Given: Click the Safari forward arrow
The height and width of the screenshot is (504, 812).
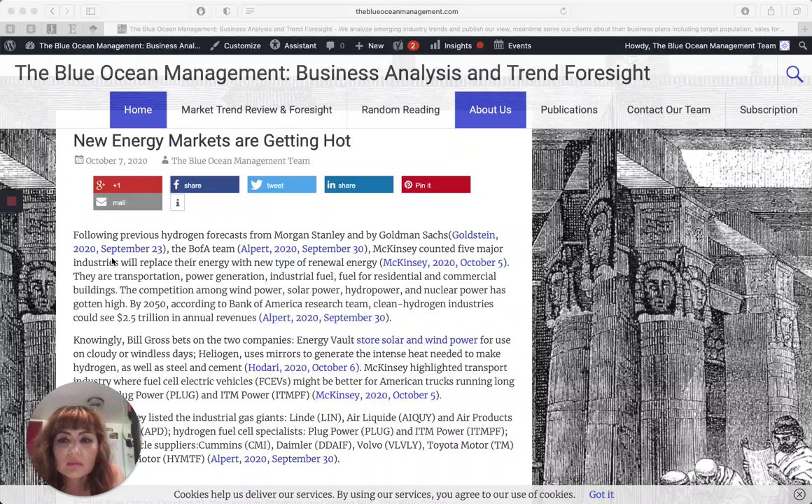Looking at the screenshot, I should [x=67, y=11].
